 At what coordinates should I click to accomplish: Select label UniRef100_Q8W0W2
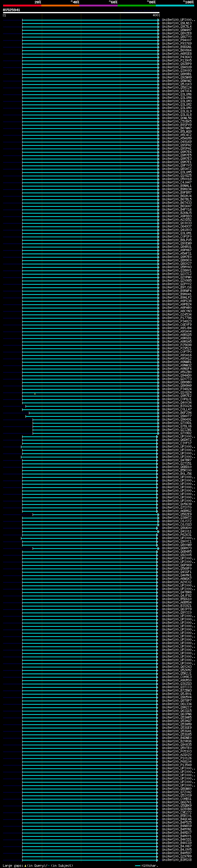[177, 81]
